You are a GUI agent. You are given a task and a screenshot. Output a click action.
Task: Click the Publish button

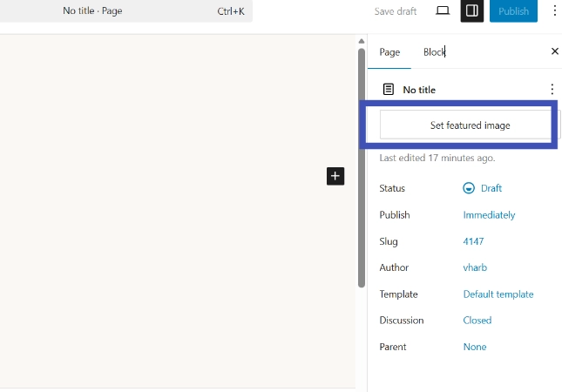click(513, 11)
